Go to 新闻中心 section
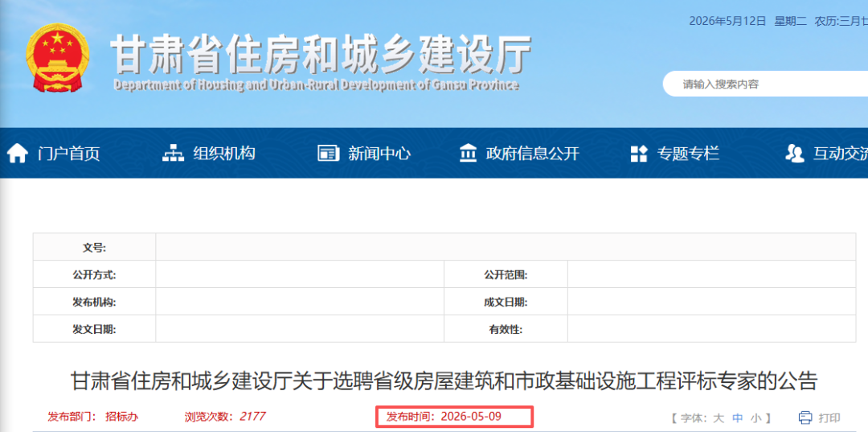This screenshot has width=868, height=432. [x=379, y=154]
